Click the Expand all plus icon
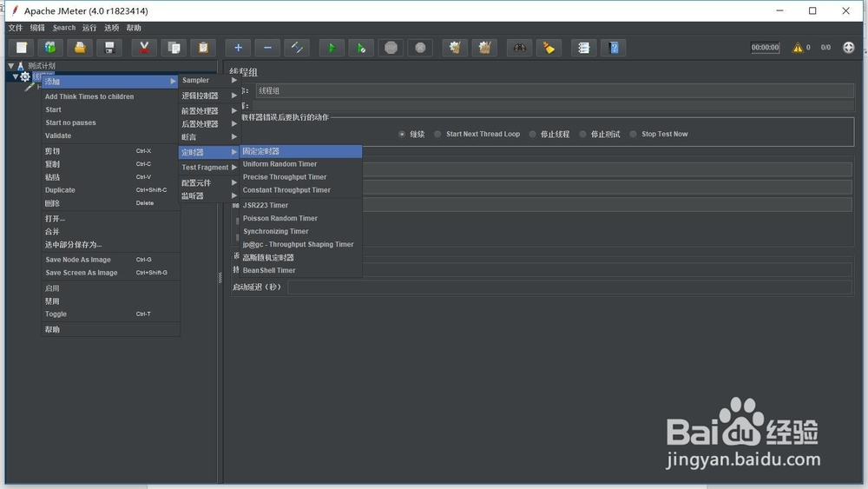The height and width of the screenshot is (489, 868). [x=238, y=48]
